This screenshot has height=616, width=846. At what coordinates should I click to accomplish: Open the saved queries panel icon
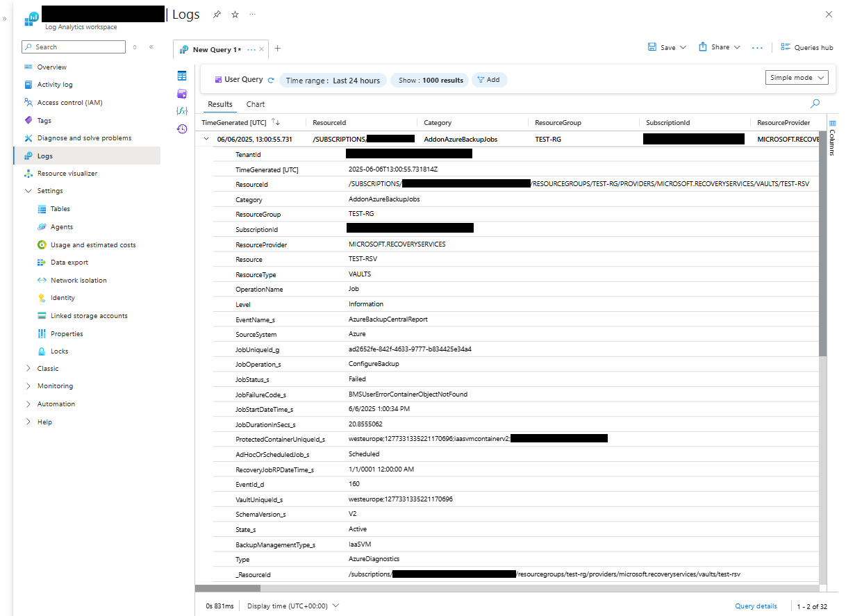click(182, 94)
